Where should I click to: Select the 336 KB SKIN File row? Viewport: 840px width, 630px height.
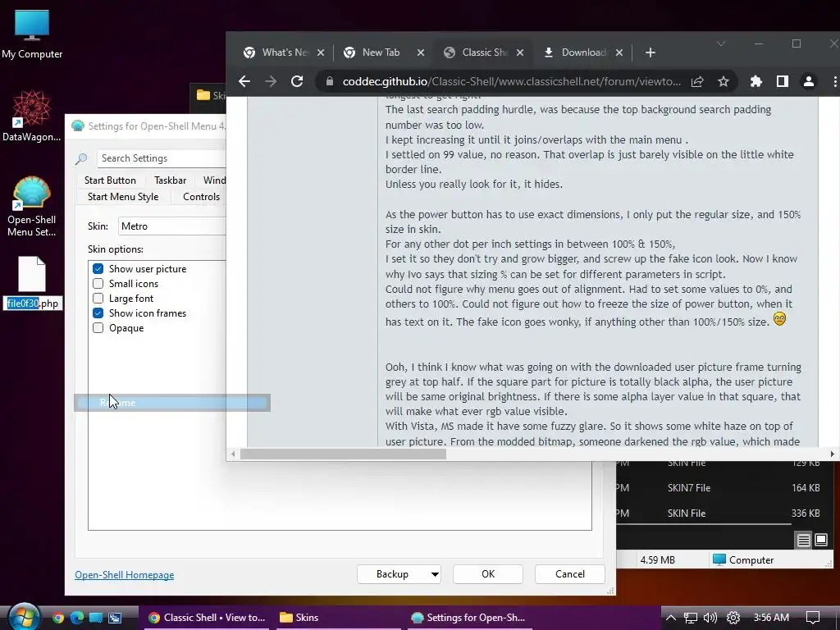tap(719, 514)
